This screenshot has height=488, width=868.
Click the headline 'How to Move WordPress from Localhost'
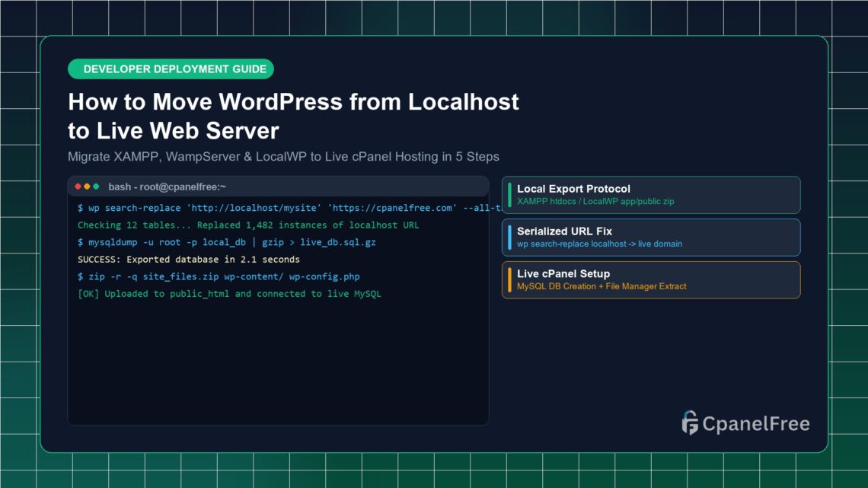tap(293, 102)
